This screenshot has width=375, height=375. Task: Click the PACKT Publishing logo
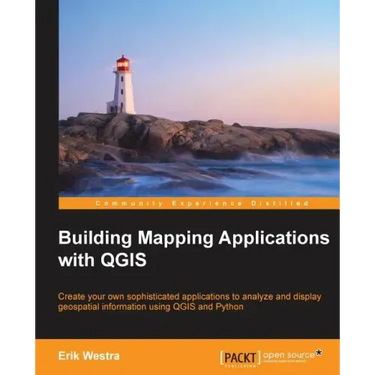click(x=240, y=359)
